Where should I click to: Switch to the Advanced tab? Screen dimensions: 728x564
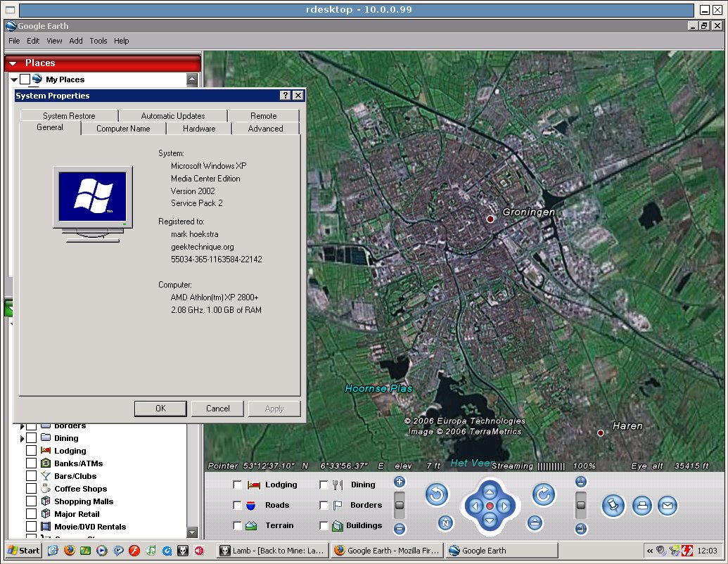coord(265,129)
